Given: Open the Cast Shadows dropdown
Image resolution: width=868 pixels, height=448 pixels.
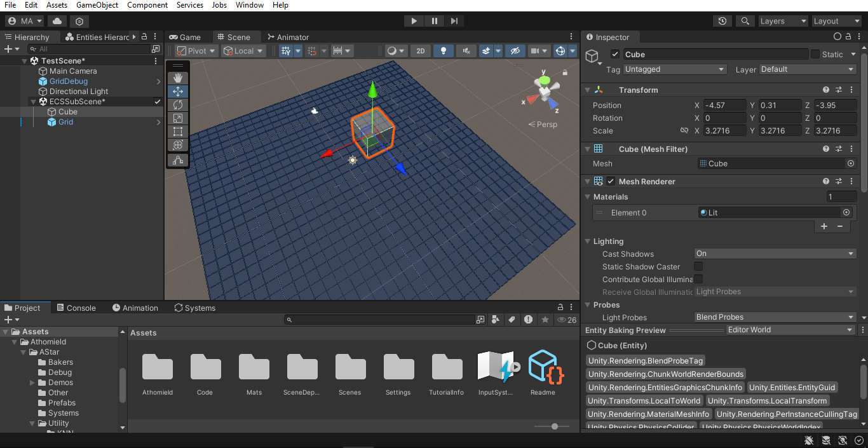Looking at the screenshot, I should click(775, 254).
